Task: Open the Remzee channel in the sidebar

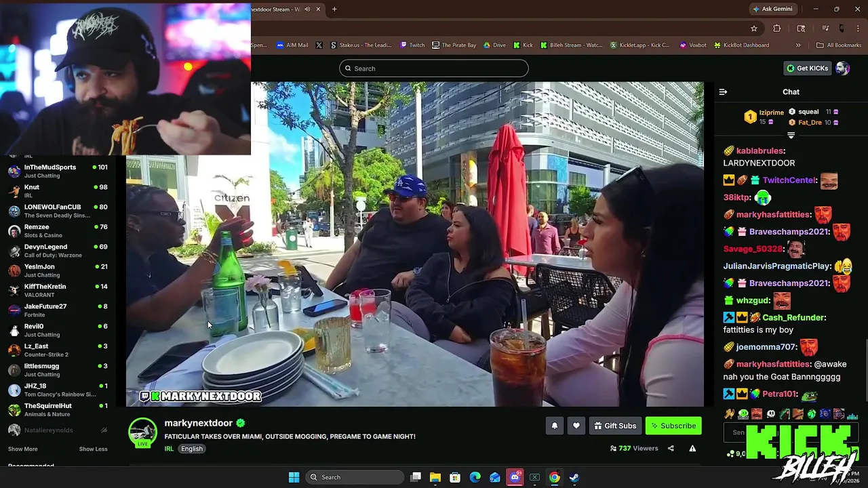Action: (x=58, y=230)
